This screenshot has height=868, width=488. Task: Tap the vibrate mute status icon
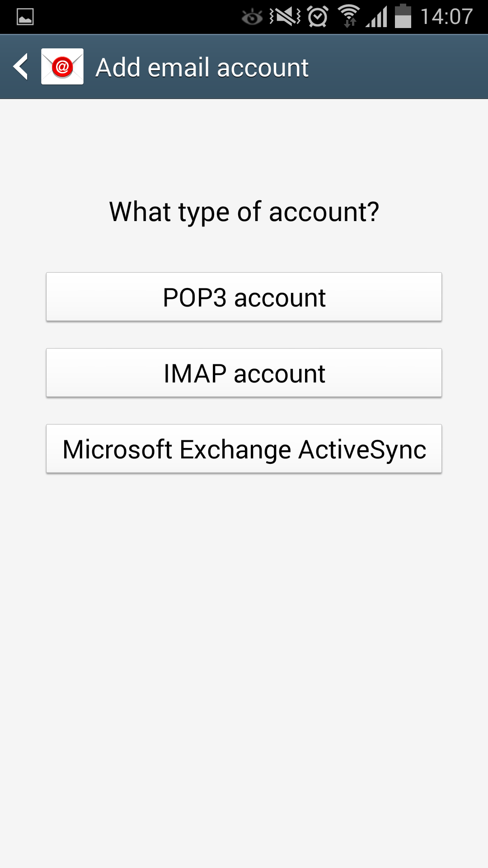(285, 17)
